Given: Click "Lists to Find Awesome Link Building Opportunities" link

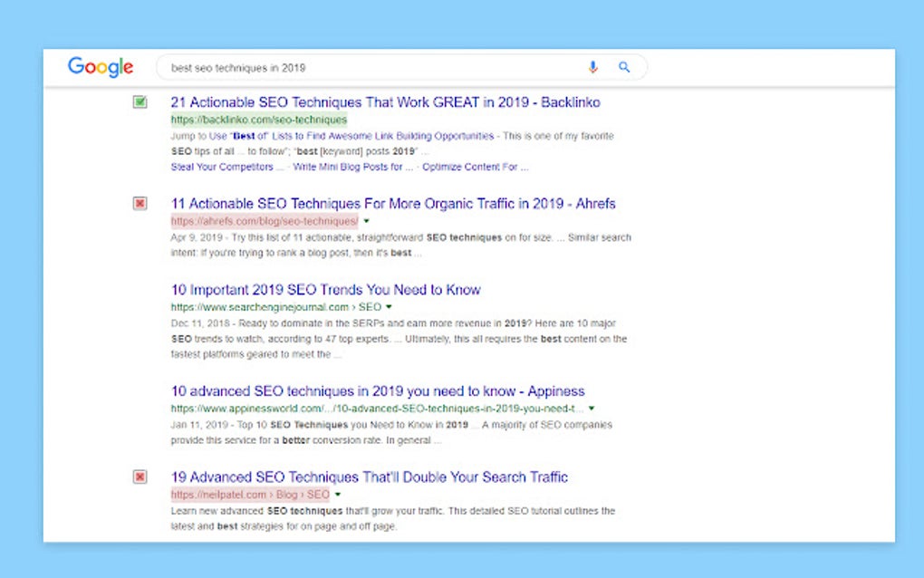Looking at the screenshot, I should (383, 136).
